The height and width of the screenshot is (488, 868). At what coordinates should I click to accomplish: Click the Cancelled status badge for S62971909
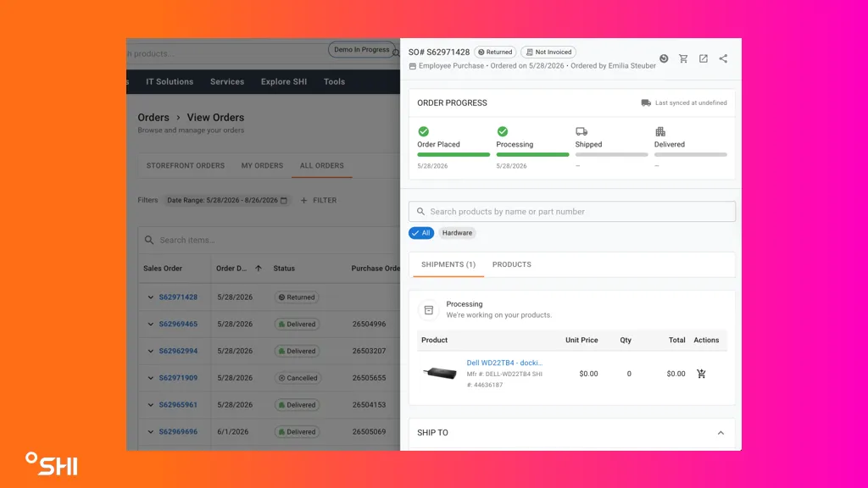298,378
